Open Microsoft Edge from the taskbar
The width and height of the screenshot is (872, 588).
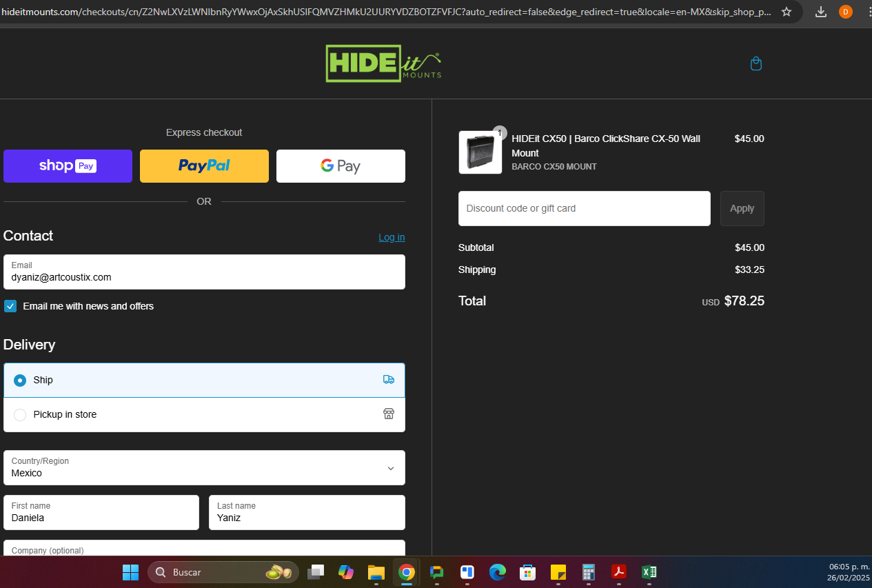tap(497, 572)
